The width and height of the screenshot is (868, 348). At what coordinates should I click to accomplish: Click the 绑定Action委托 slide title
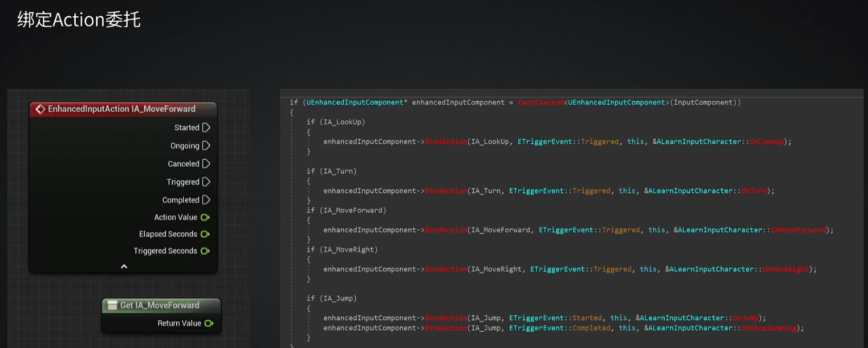pos(79,20)
